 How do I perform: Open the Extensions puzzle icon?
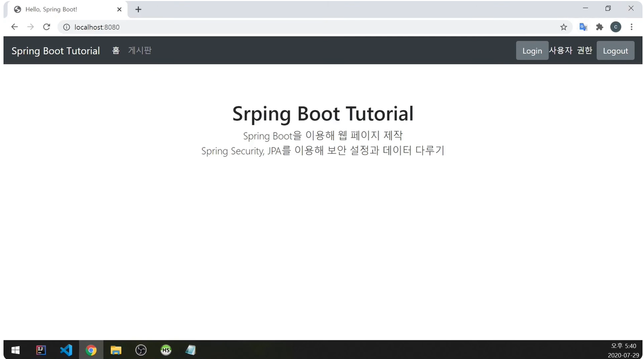coord(600,27)
